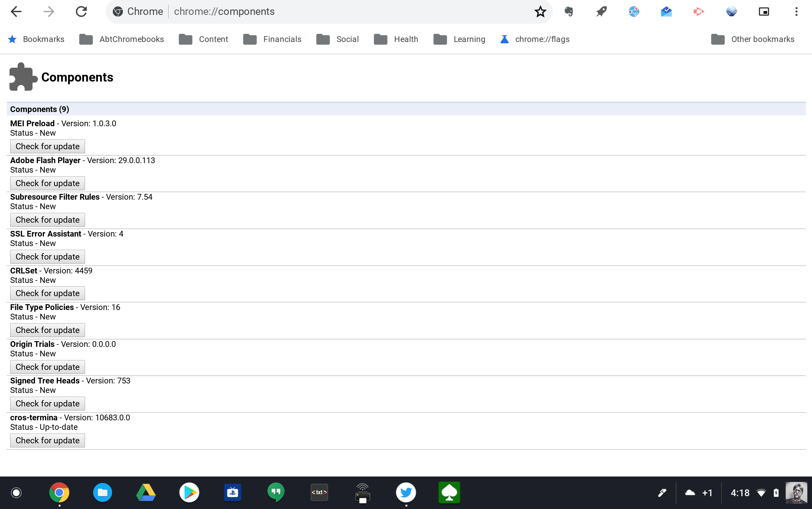This screenshot has height=509, width=812.
Task: Open Hangouts from the shelf
Action: tap(276, 492)
